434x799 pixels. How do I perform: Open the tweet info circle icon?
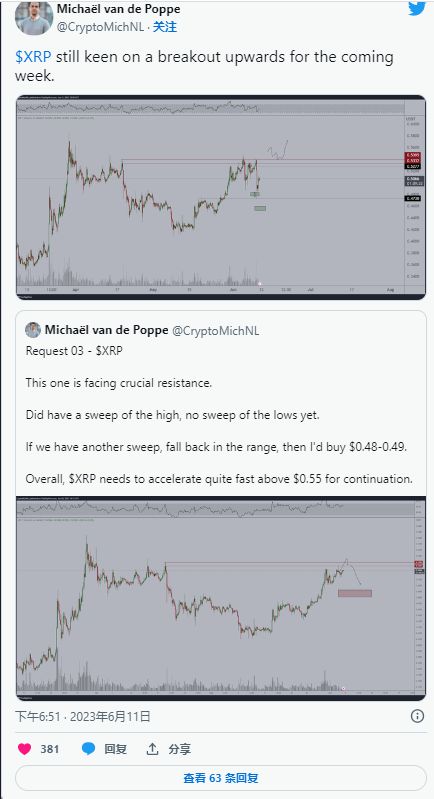(x=417, y=716)
